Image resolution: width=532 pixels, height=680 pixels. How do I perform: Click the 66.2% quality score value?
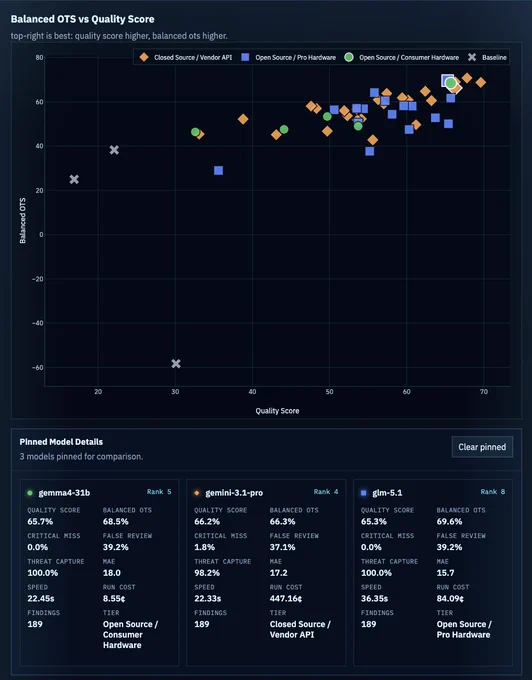pyautogui.click(x=207, y=521)
